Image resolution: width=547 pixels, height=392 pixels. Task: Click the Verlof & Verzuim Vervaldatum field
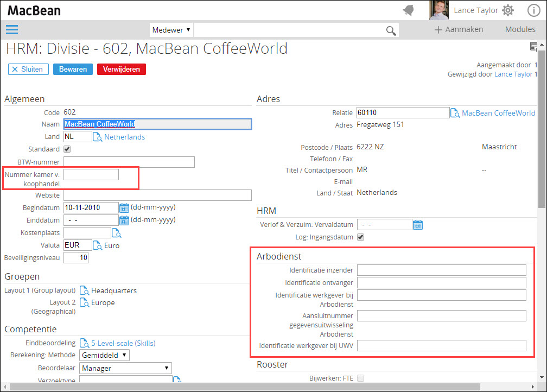click(x=385, y=224)
